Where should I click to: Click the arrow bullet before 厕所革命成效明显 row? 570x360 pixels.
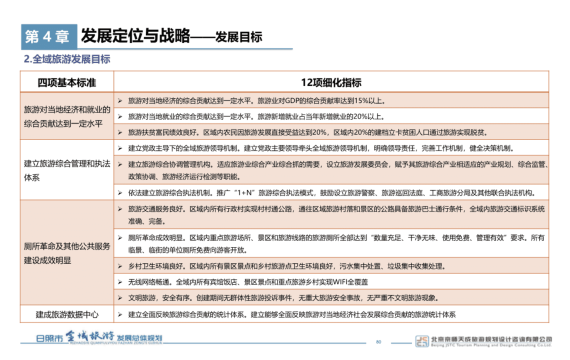pyautogui.click(x=120, y=238)
